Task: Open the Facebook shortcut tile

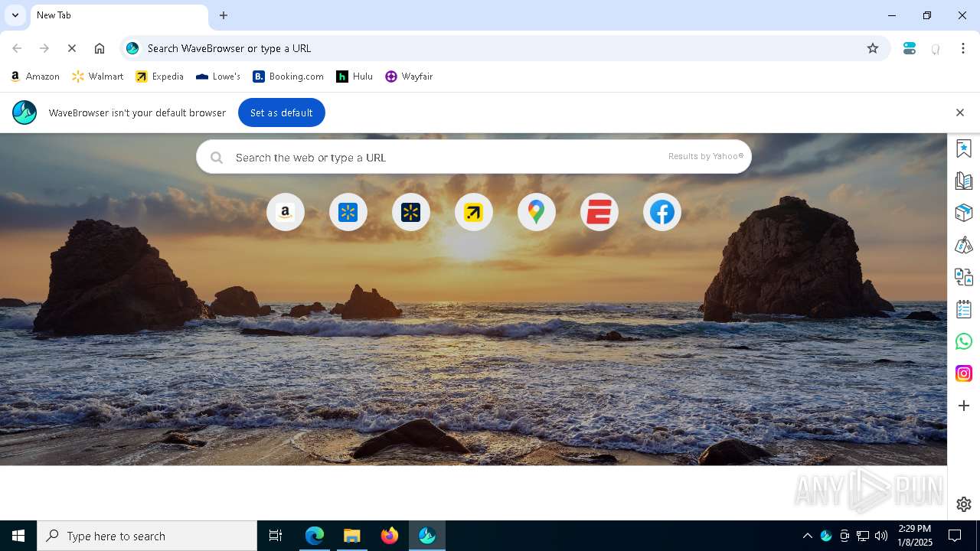Action: pos(662,212)
